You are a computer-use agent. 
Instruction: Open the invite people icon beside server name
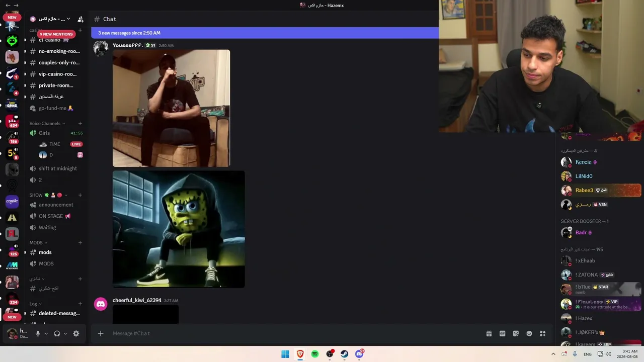click(80, 19)
